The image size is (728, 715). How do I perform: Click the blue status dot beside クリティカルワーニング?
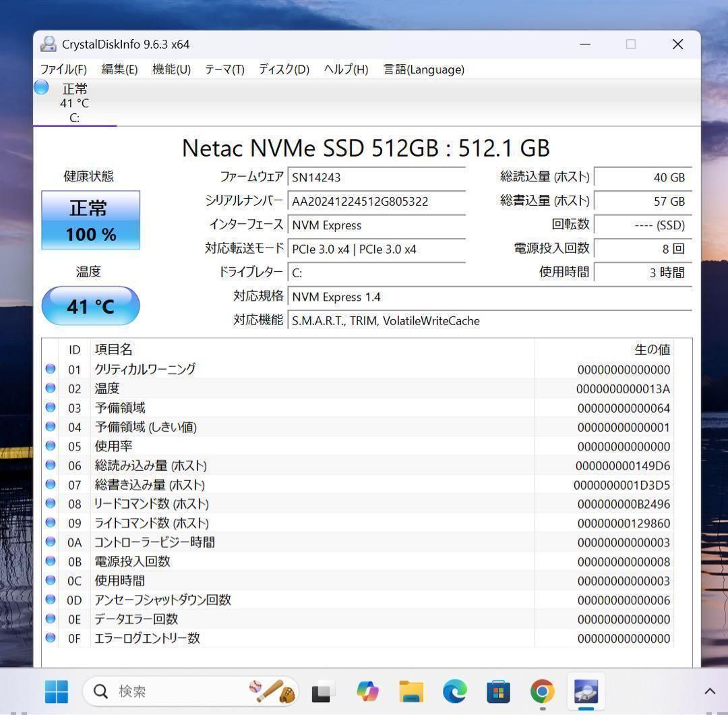[x=51, y=368]
